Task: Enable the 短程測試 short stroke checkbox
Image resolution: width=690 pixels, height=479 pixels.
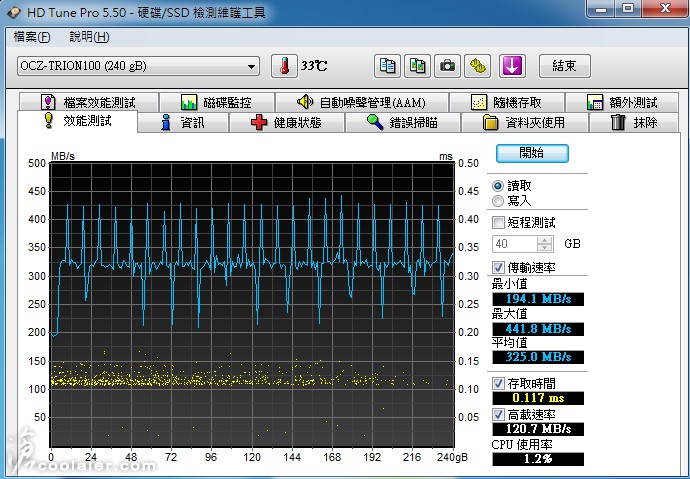Action: click(x=498, y=223)
